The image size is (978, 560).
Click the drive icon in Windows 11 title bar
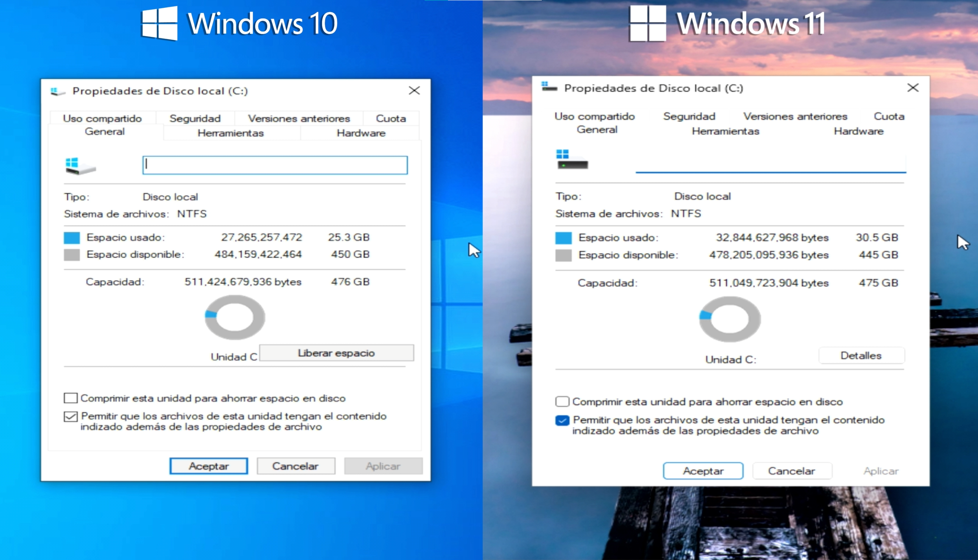[x=549, y=87]
